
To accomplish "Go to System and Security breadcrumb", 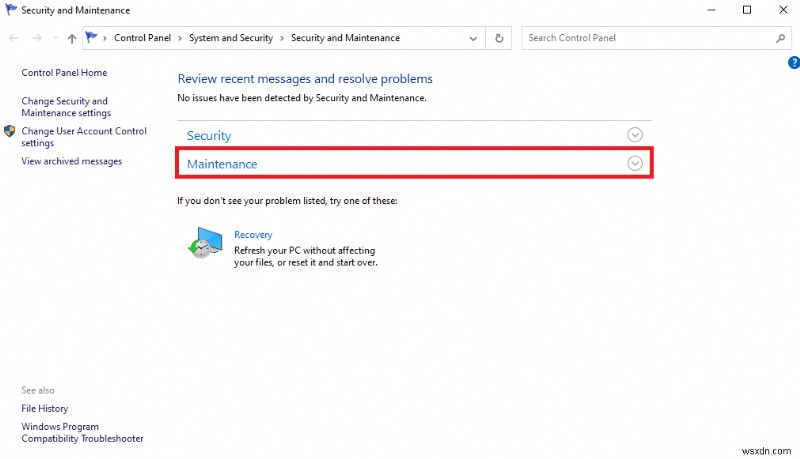I will click(231, 38).
